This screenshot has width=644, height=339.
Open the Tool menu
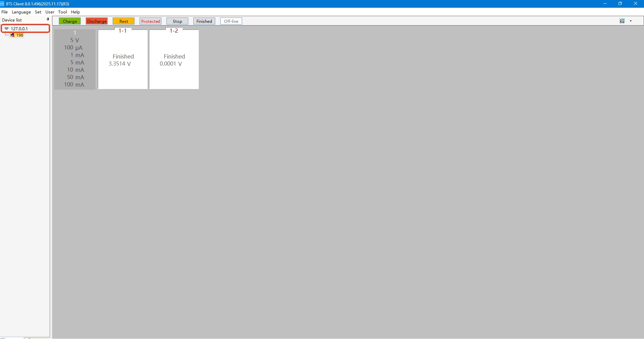click(x=63, y=12)
